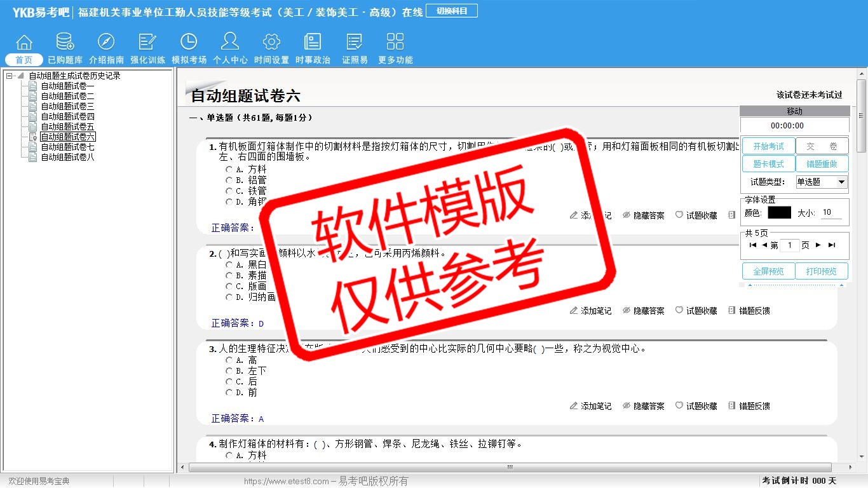Go to first page arrow icon
The image size is (868, 488).
tap(753, 245)
